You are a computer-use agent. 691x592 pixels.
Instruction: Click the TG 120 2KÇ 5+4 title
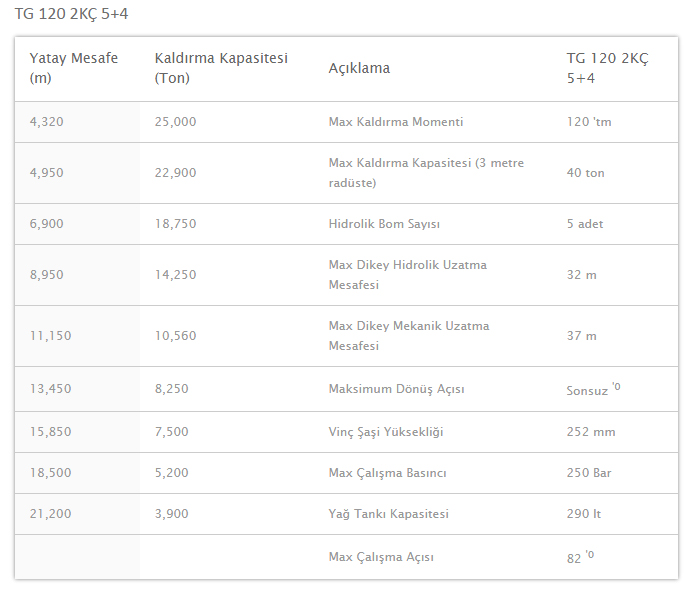71,14
